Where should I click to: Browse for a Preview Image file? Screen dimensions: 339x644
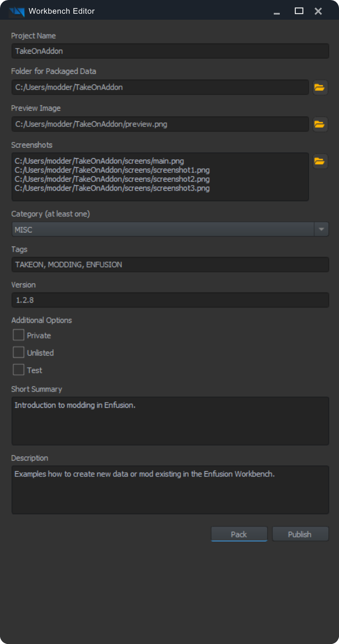pyautogui.click(x=320, y=124)
